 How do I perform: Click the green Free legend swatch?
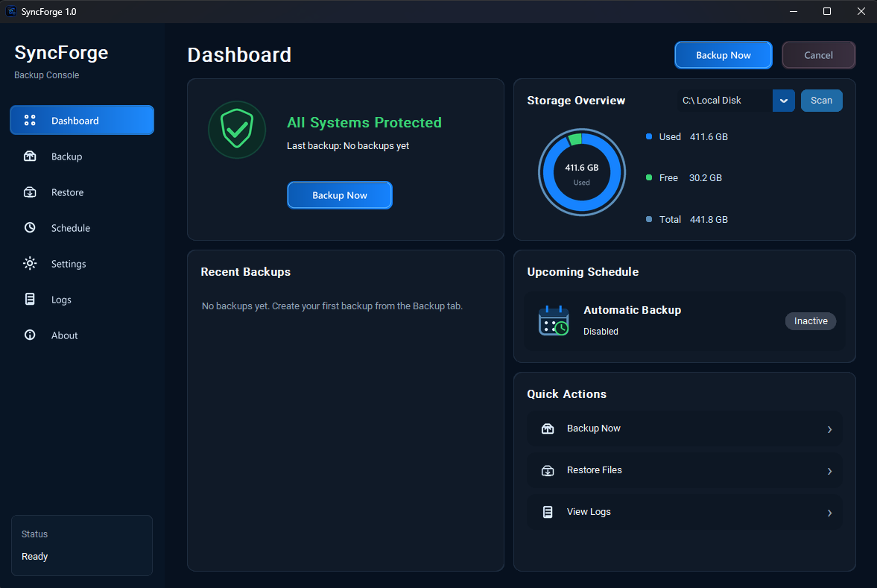(649, 177)
